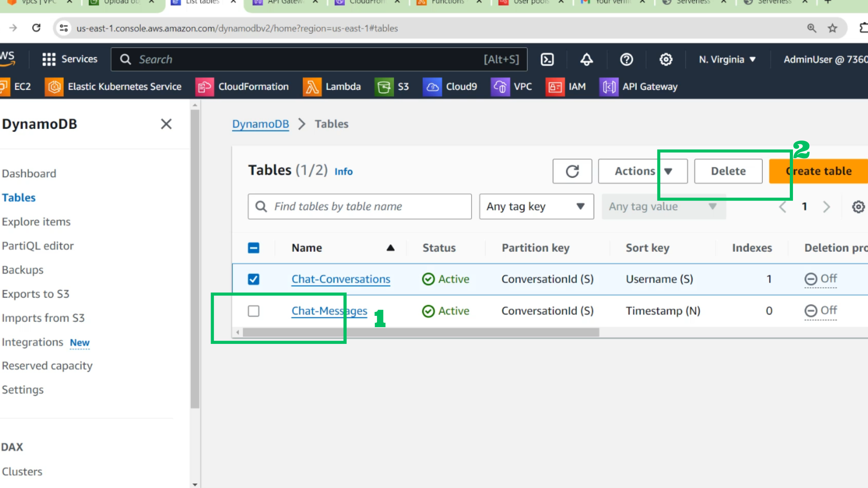Screen dimensions: 868x488
Task: Click the Lambda shortcut icon
Action: [x=312, y=87]
